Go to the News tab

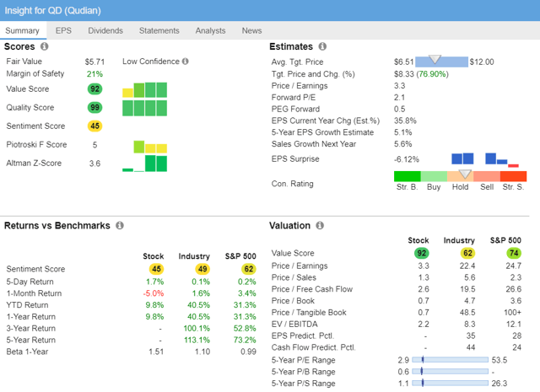tap(251, 30)
